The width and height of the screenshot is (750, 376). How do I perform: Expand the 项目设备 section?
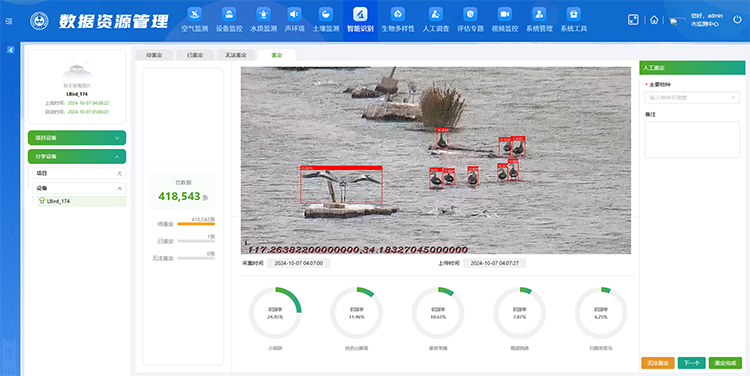tap(77, 138)
